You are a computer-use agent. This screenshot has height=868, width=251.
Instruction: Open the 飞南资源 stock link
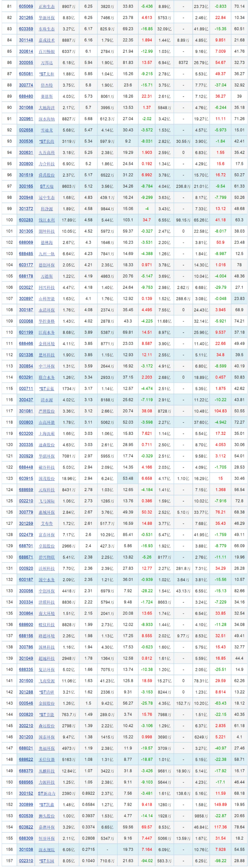coord(47,681)
